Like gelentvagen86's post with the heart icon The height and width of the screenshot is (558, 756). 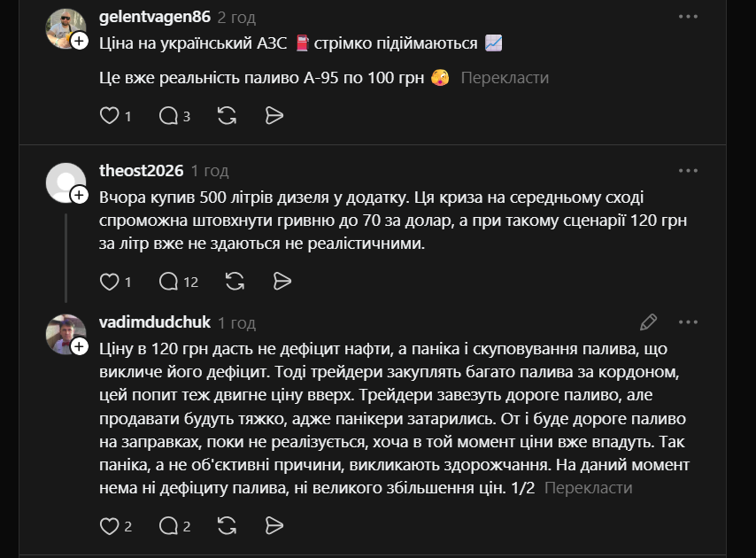[109, 115]
